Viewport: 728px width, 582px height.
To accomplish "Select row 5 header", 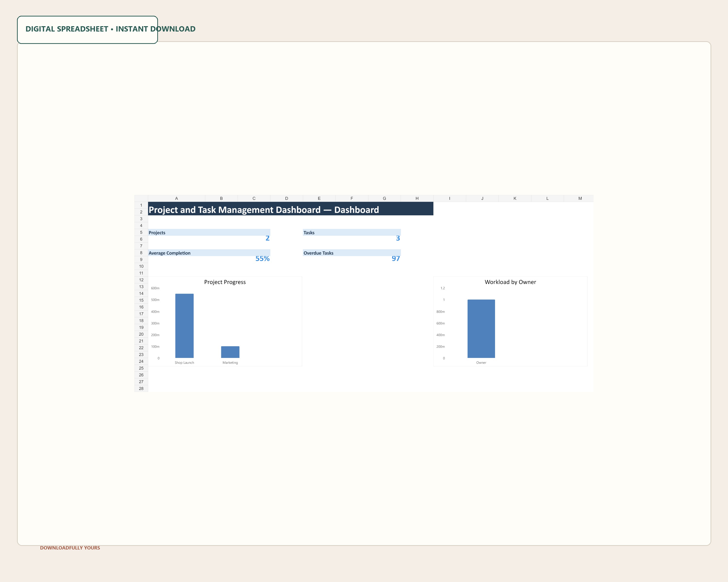I will coord(141,233).
